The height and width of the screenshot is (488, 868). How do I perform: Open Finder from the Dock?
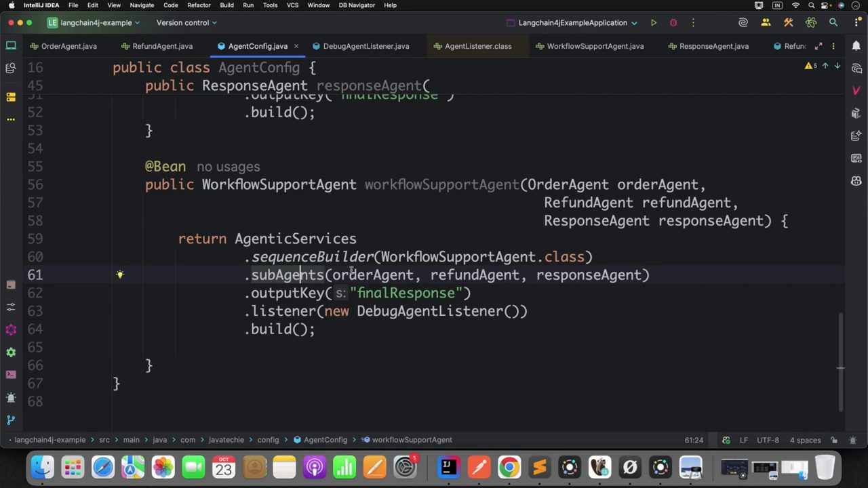pos(42,468)
